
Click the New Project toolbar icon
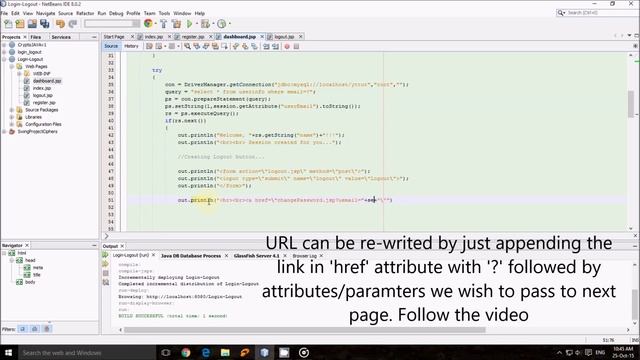click(20, 24)
